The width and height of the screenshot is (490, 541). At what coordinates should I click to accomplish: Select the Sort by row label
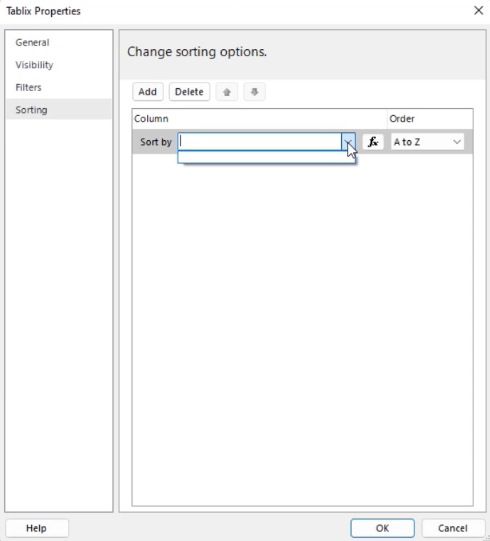click(x=156, y=142)
